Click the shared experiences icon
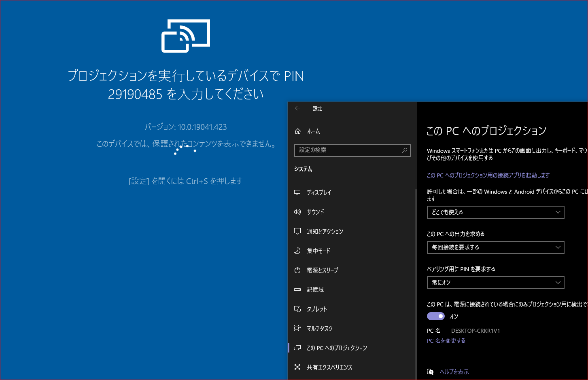The width and height of the screenshot is (588, 380). coord(297,367)
